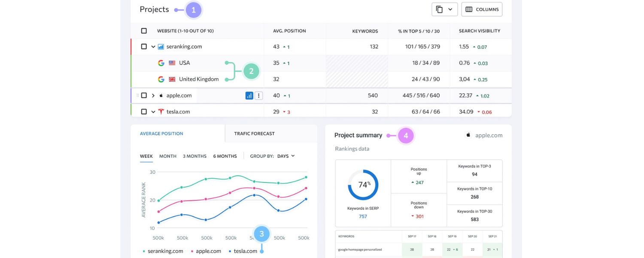Select the Month time range tab

[167, 156]
